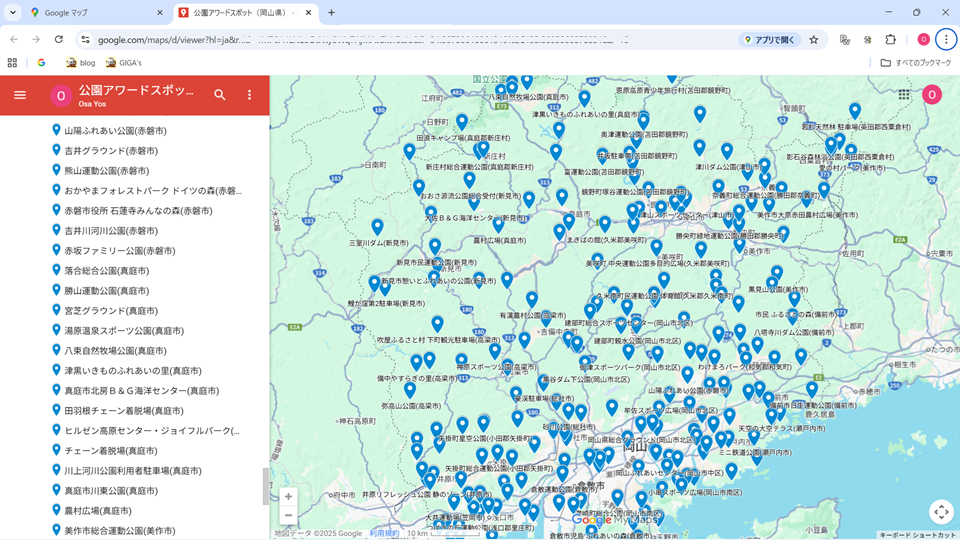
Task: Open the blog bookmark
Action: tap(80, 63)
